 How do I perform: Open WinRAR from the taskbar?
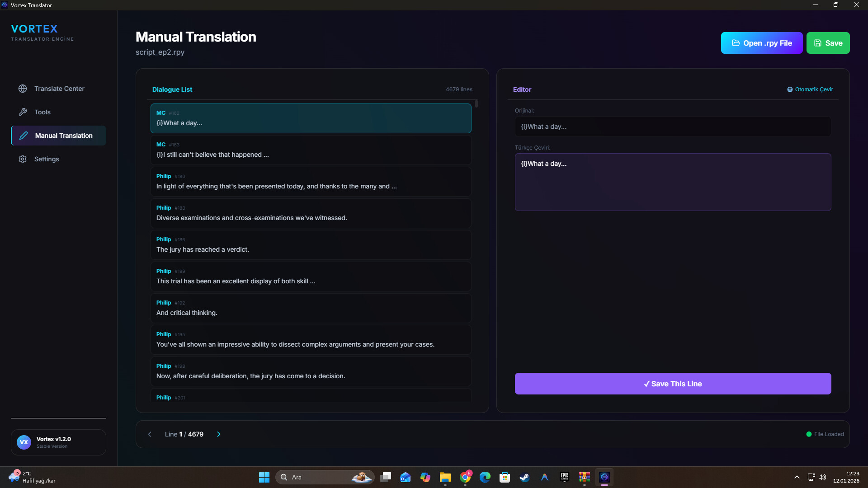tap(584, 477)
